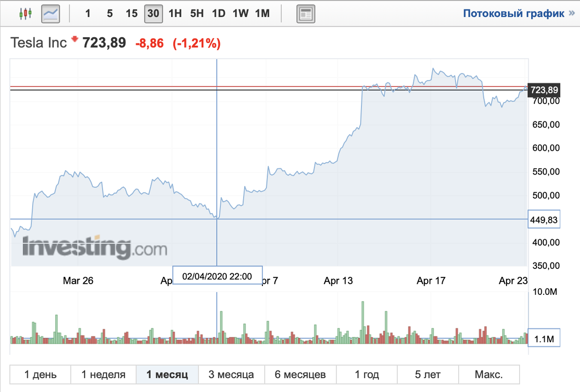Click the 550,00 price axis label
Viewport: 580px width, 392px height.
pos(545,172)
